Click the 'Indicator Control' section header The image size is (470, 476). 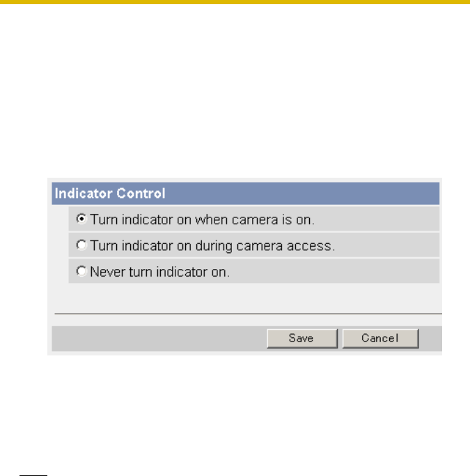245,193
